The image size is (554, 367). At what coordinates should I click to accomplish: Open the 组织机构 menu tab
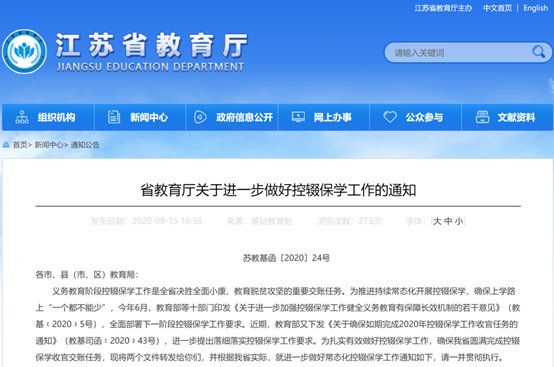[x=48, y=117]
